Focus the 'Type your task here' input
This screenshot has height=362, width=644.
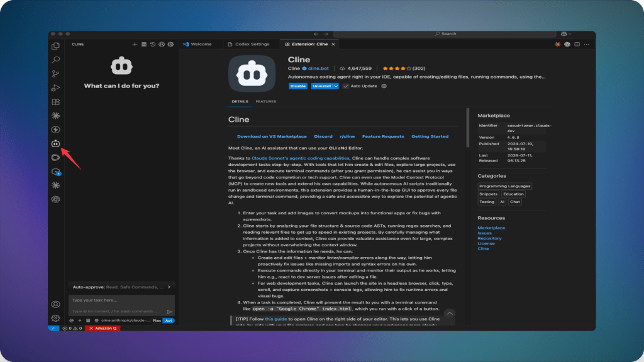coord(121,300)
